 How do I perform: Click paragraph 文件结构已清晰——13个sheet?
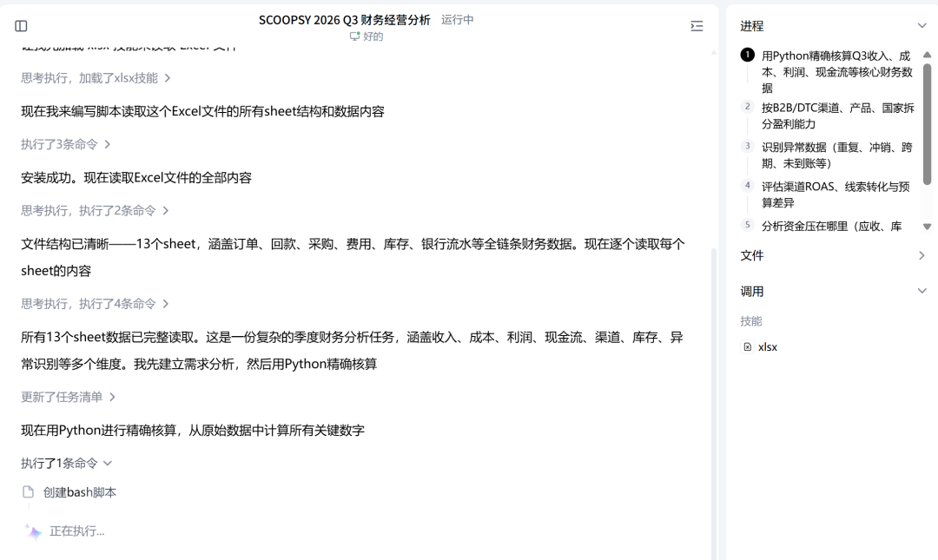click(x=353, y=257)
